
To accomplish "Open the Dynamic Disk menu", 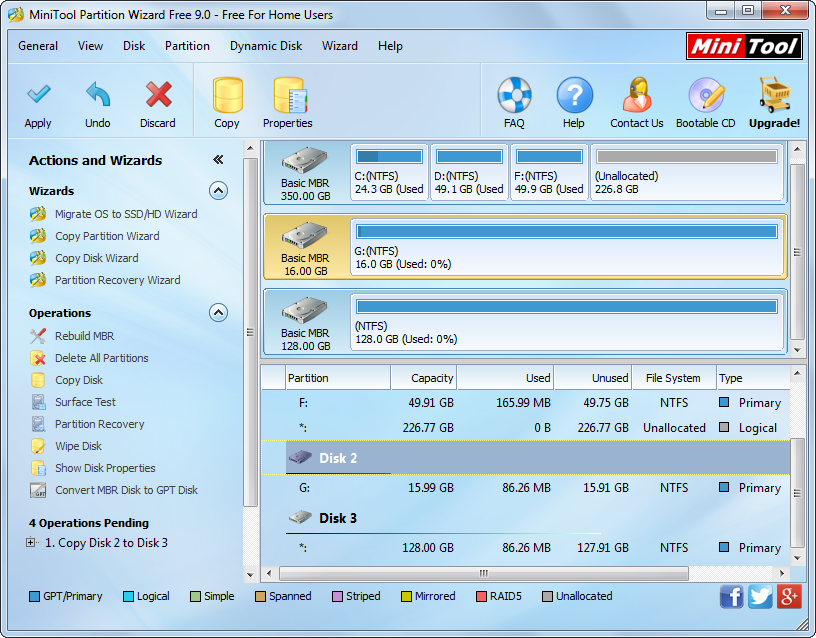I will 266,46.
